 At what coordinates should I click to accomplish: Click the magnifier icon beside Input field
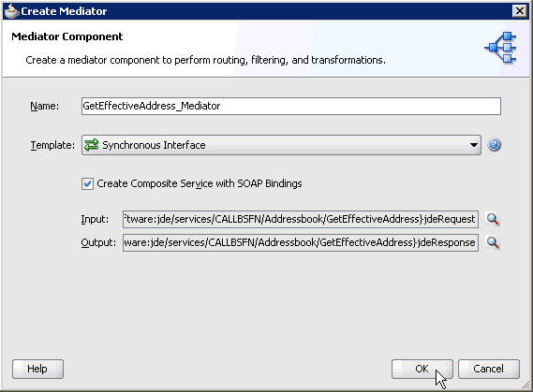[493, 219]
